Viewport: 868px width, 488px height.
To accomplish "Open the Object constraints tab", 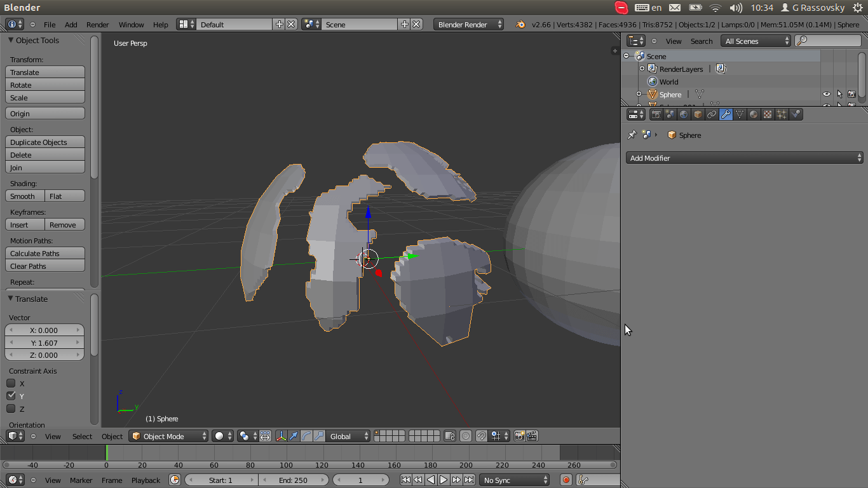I will (712, 114).
